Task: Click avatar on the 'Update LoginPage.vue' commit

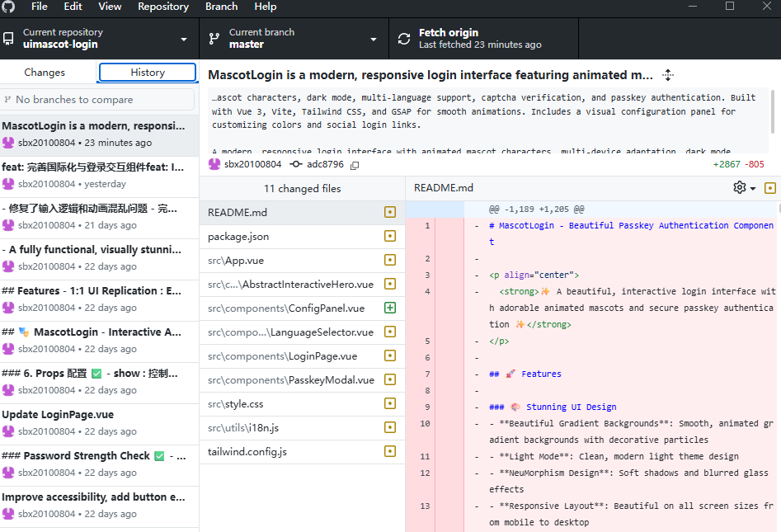Action: point(8,431)
